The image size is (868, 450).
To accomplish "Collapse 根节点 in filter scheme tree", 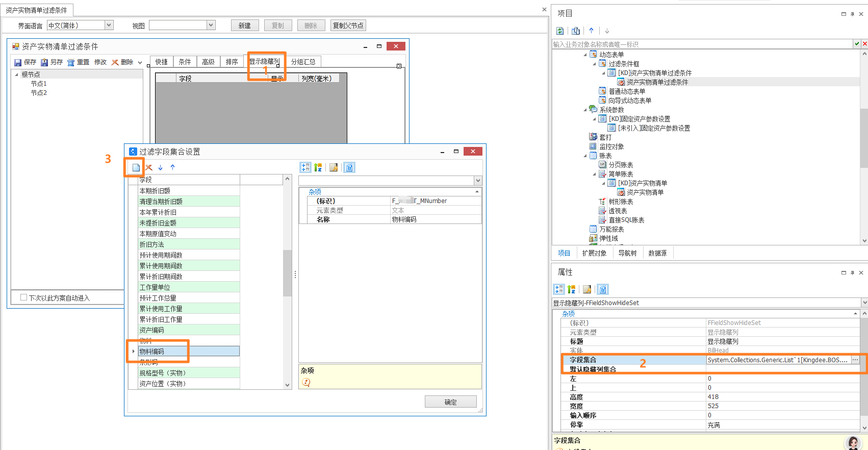I will (16, 74).
